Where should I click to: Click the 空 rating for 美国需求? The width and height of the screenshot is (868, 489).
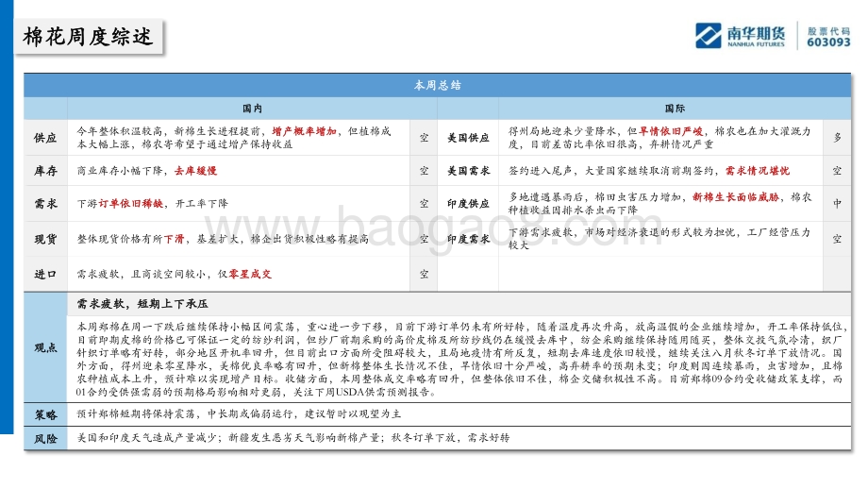click(837, 171)
